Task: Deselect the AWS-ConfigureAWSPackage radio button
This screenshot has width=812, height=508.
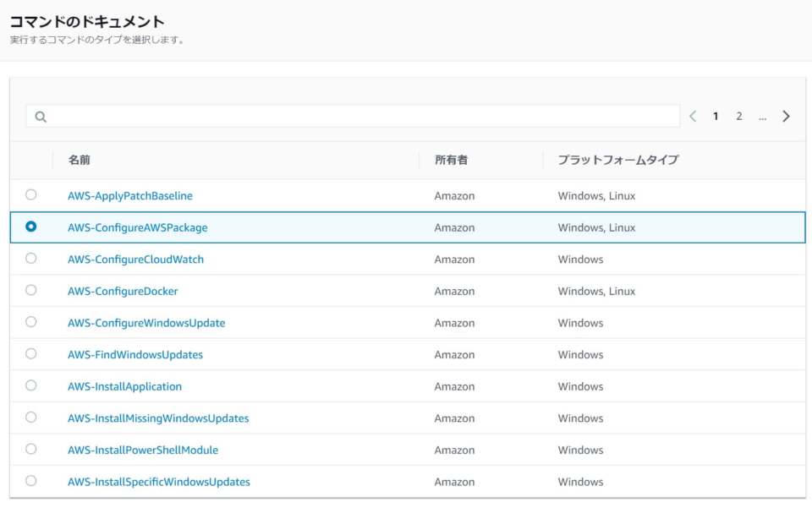Action: point(31,227)
